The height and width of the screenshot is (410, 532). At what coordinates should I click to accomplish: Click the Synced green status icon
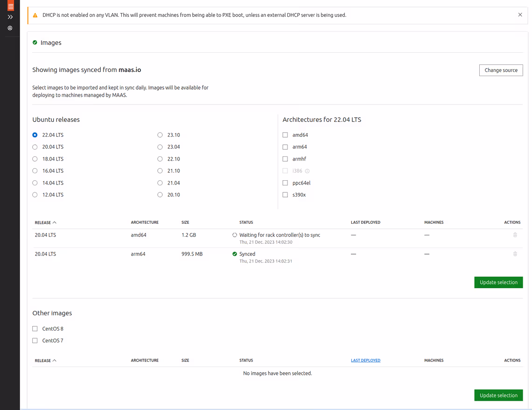coord(235,254)
